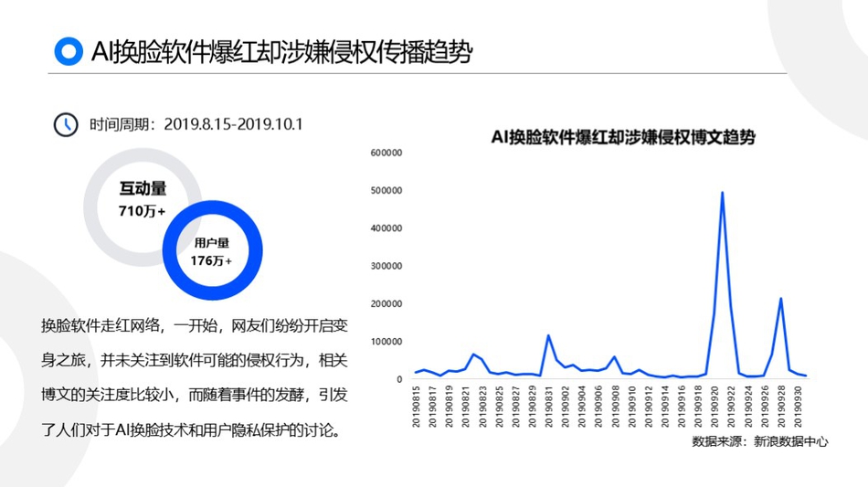868x487 pixels.
Task: Click the paragraph line starting 换脸软件走红网络
Action: point(195,325)
